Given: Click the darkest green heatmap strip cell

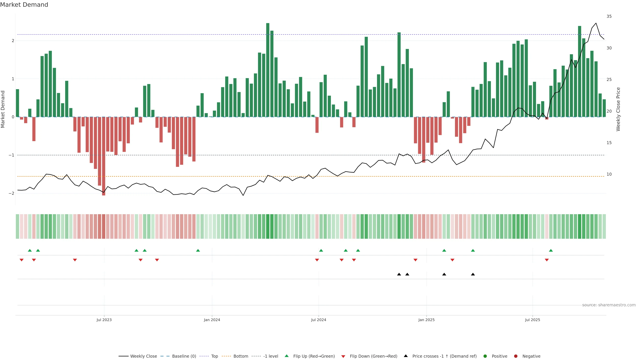Looking at the screenshot, I should click(x=268, y=226).
